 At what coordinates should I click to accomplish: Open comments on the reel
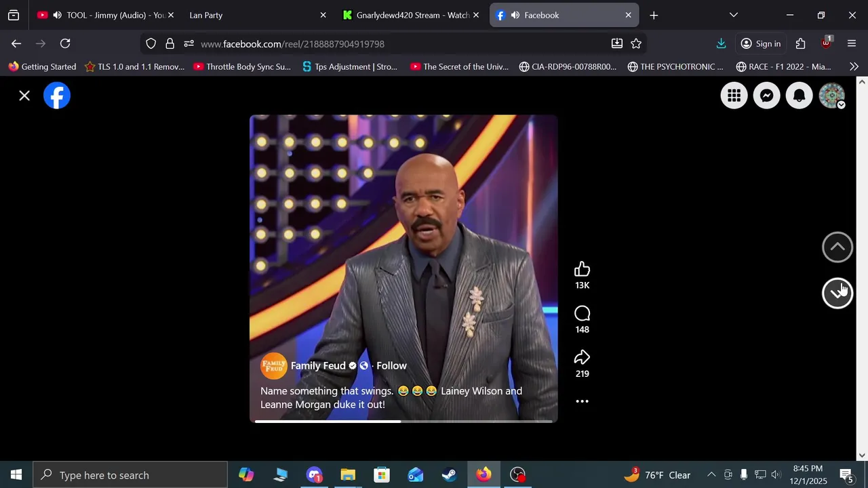582,314
